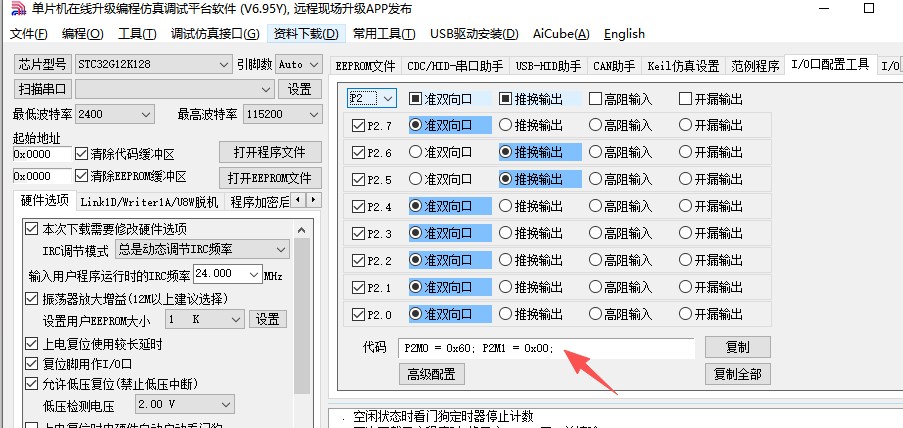This screenshot has width=903, height=428.
Task: Select the USB-HID助手 tab
Action: [x=548, y=66]
